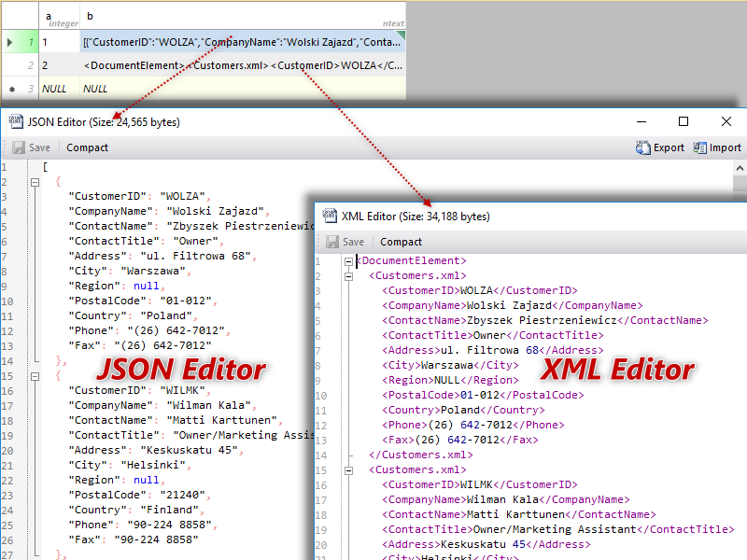Click the "PostalCode": "21240" JSON line
This screenshot has height=560, width=747.
[139, 495]
